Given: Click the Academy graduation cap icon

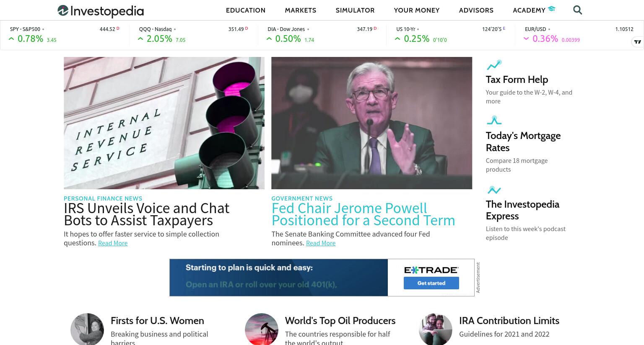Looking at the screenshot, I should point(551,9).
